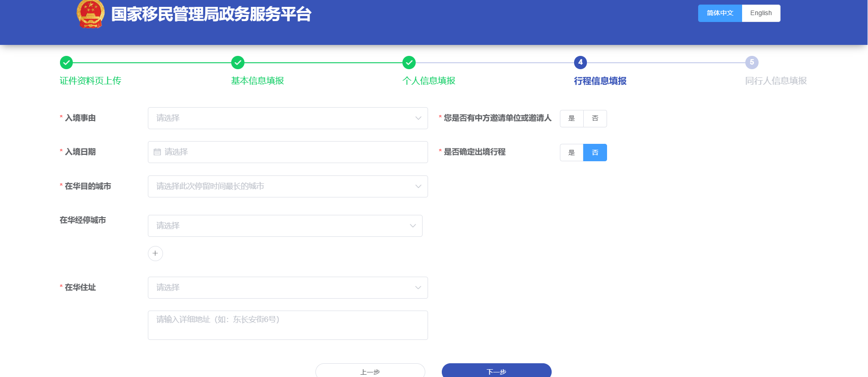Image resolution: width=868 pixels, height=377 pixels.
Task: Click the chevron arrow in 在华目的城市 field
Action: click(418, 186)
